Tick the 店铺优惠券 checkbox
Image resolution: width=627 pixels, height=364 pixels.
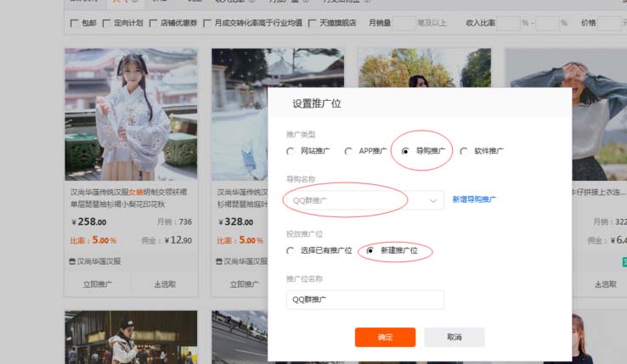pyautogui.click(x=153, y=23)
